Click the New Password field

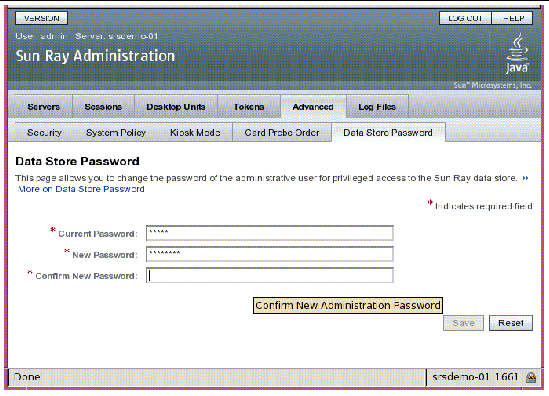[x=270, y=254]
